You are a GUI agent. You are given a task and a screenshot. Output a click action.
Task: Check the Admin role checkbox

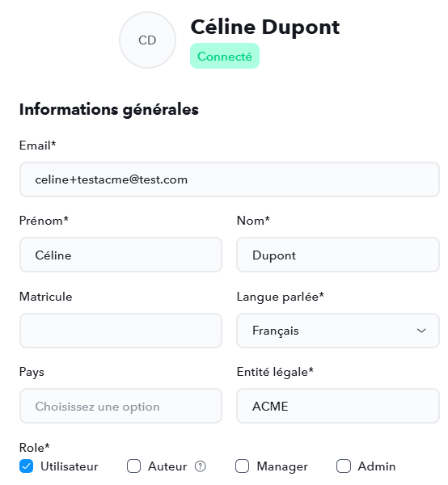(x=344, y=466)
